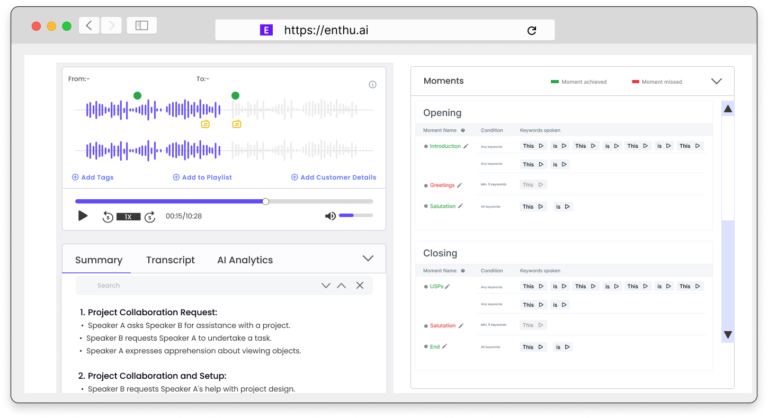This screenshot has height=418, width=768.
Task: Play the greyed 'This' keyword in Greetings row
Action: coord(541,185)
